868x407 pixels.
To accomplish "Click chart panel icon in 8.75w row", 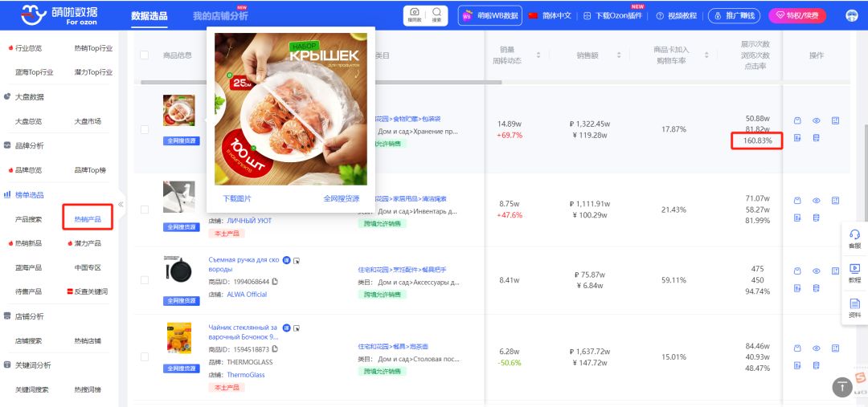I will click(x=835, y=200).
